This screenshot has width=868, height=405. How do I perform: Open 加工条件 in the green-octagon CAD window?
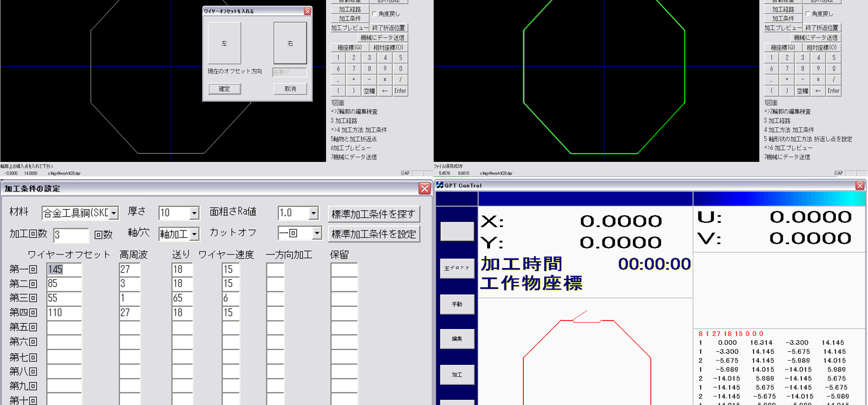tap(783, 19)
